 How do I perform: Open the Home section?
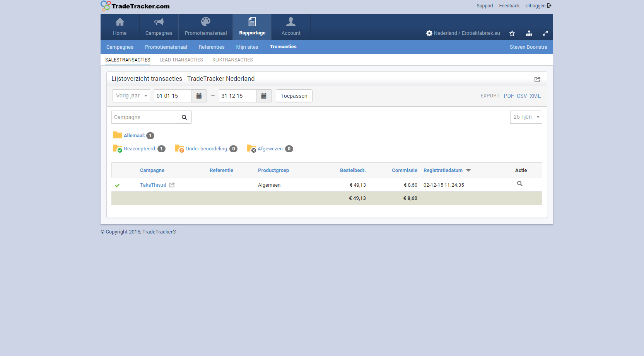[x=120, y=27]
